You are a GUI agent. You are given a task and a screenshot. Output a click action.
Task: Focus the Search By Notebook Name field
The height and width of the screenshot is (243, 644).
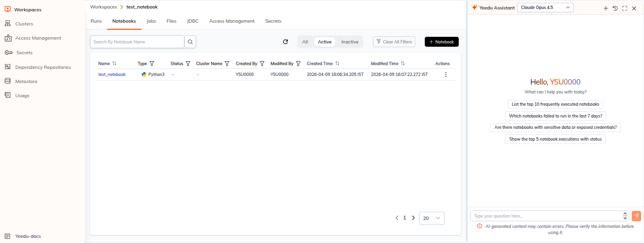137,42
